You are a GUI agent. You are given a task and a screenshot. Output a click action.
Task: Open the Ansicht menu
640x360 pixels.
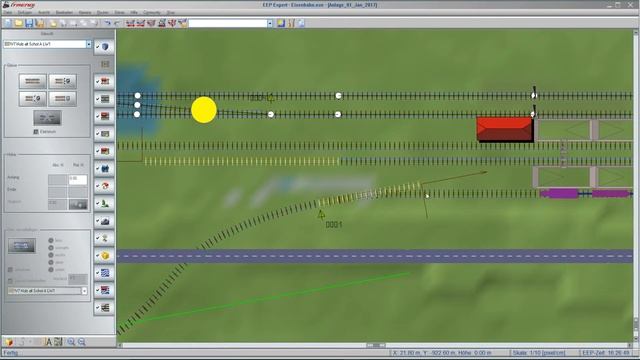click(44, 13)
